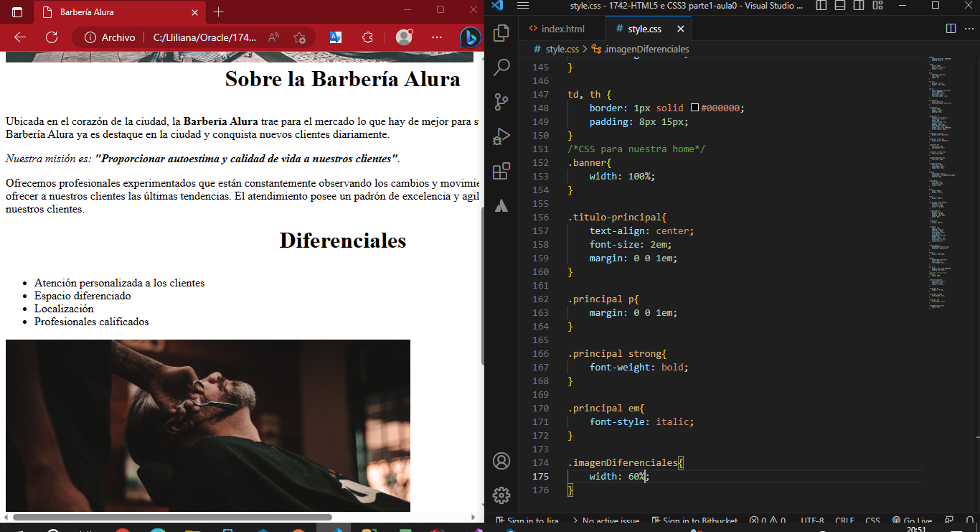
Task: Click the '.titulo-principal{' selector line
Action: (x=618, y=217)
